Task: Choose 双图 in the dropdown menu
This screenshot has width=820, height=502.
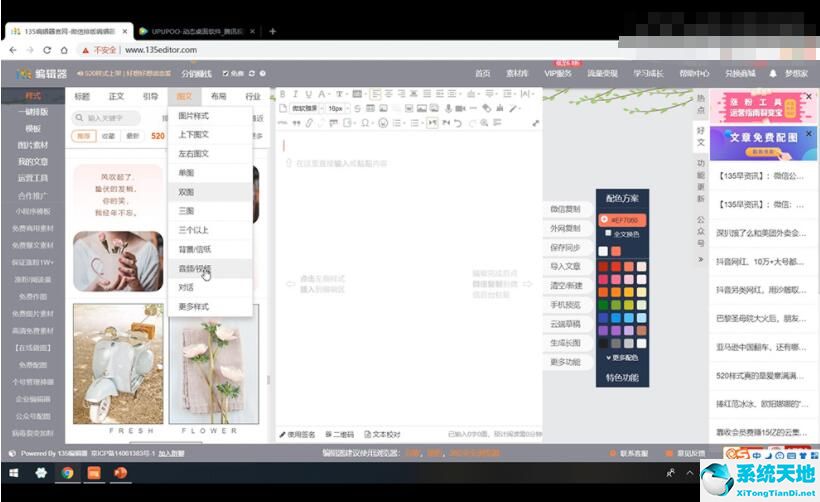Action: pos(210,192)
